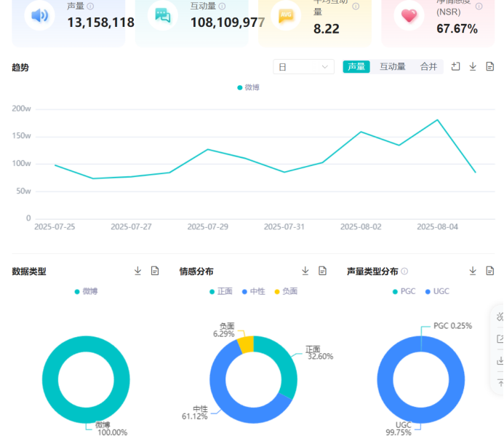This screenshot has height=436, width=504.
Task: Open the trend chart data report icon
Action: click(490, 67)
